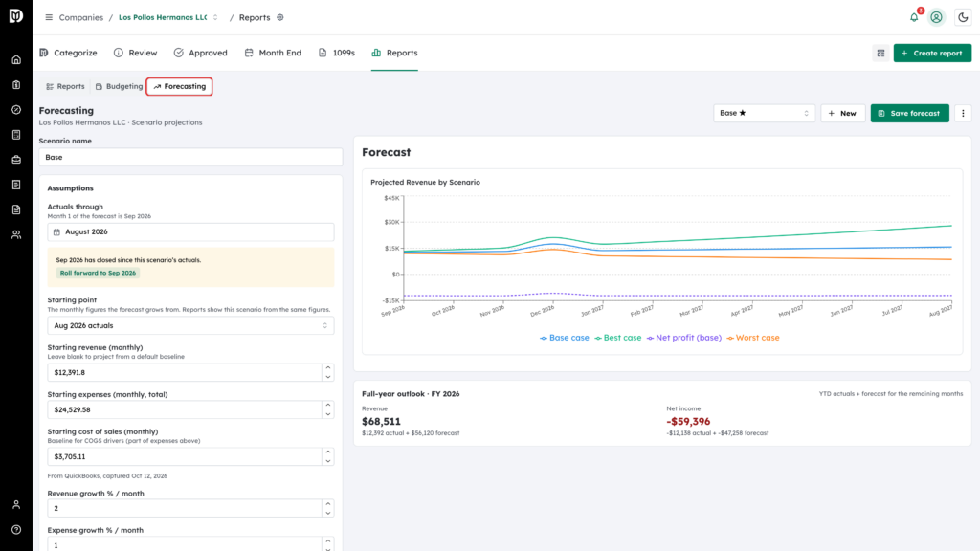
Task: Open the notifications bell
Action: (x=914, y=17)
